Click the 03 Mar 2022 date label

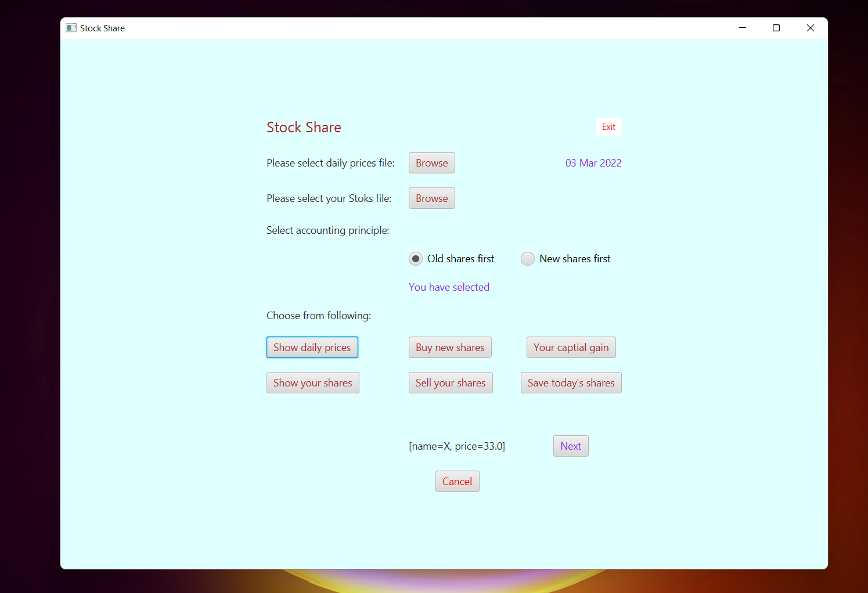click(593, 162)
